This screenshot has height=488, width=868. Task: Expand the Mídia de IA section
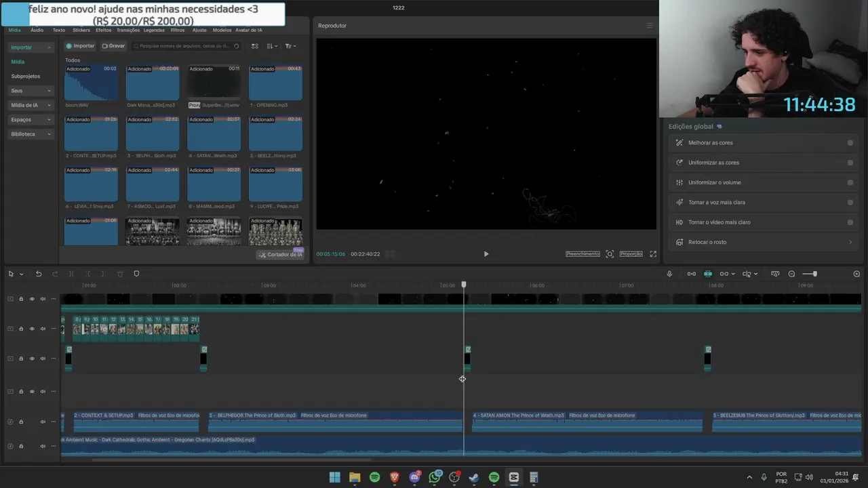pyautogui.click(x=49, y=105)
